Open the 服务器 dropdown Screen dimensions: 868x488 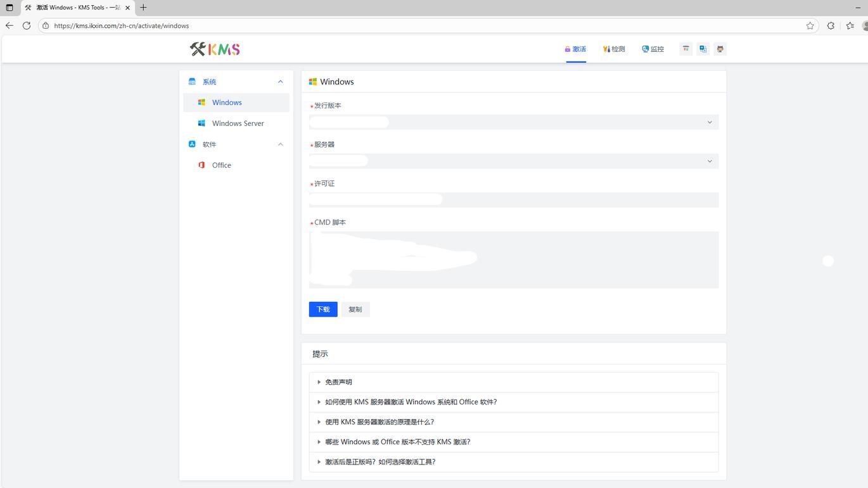tap(514, 161)
